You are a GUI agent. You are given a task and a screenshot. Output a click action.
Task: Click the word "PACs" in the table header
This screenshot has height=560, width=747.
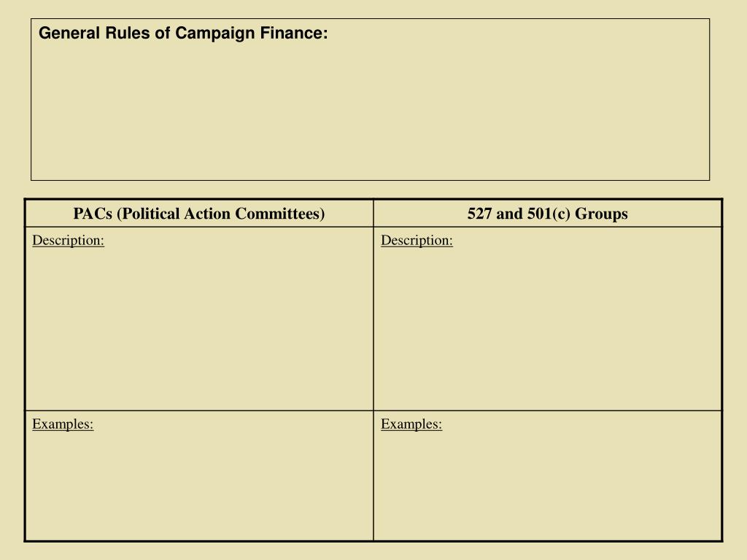(93, 214)
